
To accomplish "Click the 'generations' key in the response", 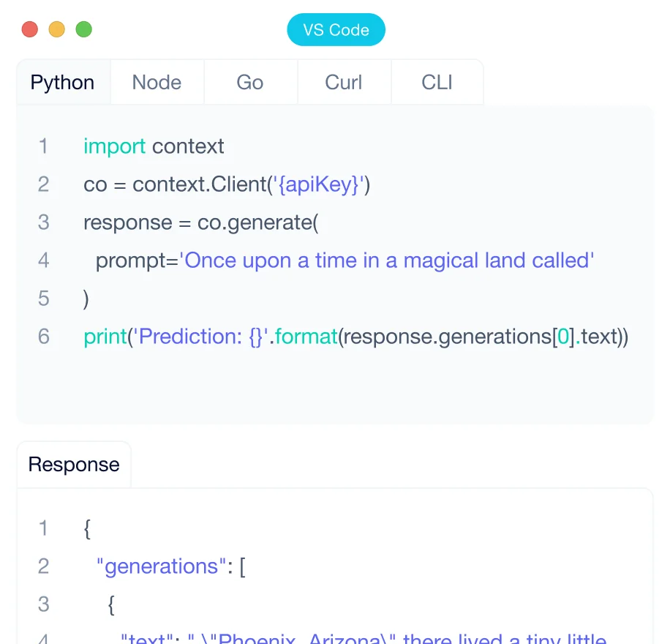I will tap(159, 566).
